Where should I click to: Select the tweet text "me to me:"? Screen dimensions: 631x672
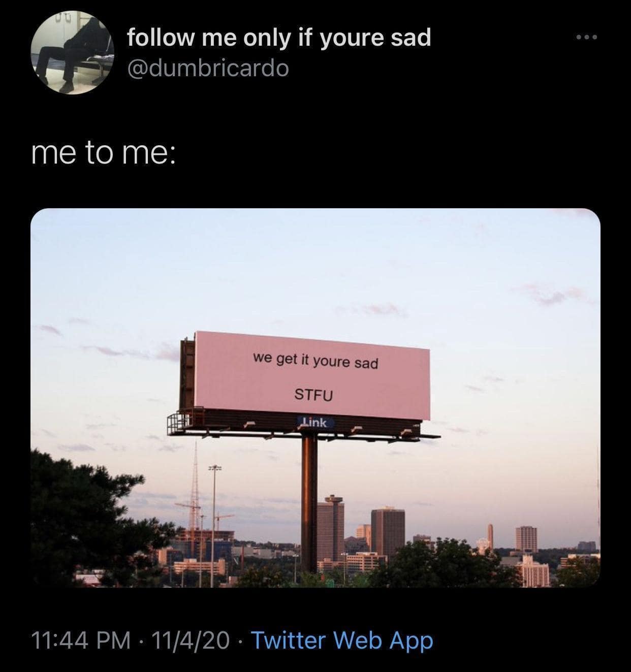pyautogui.click(x=104, y=154)
